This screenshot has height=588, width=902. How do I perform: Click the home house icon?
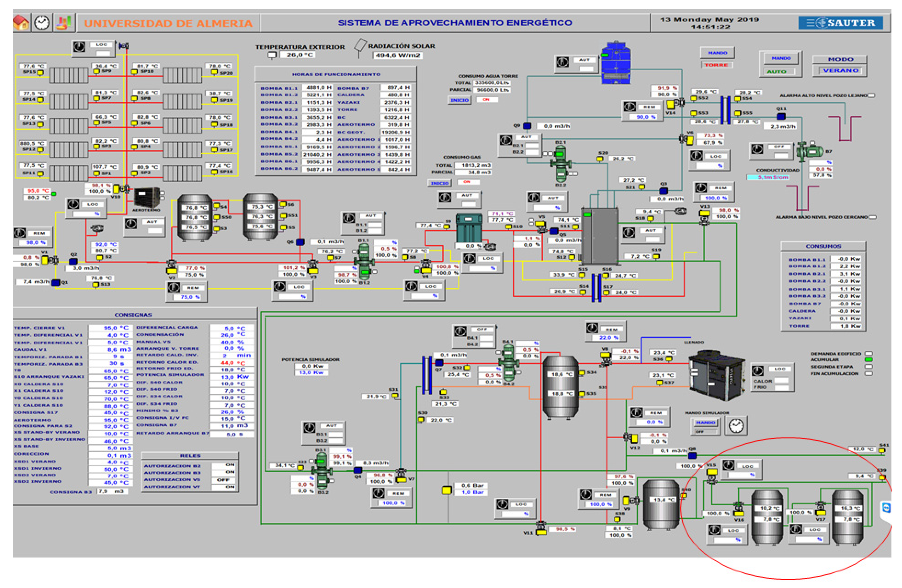21,23
